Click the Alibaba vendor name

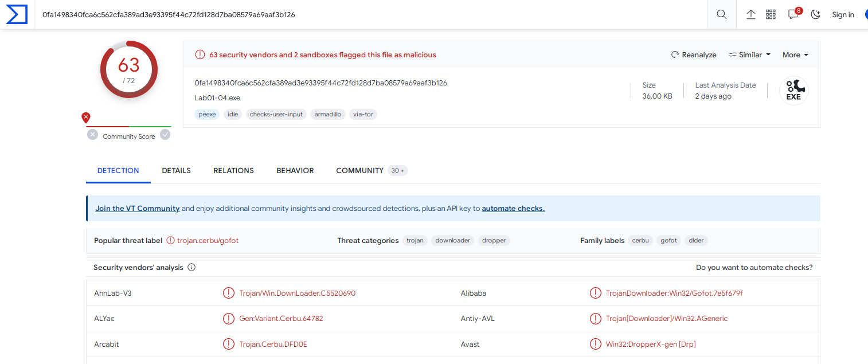coord(474,293)
